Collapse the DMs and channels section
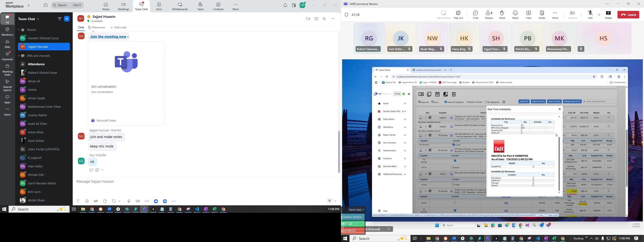This screenshot has width=644, height=242. pyautogui.click(x=19, y=56)
